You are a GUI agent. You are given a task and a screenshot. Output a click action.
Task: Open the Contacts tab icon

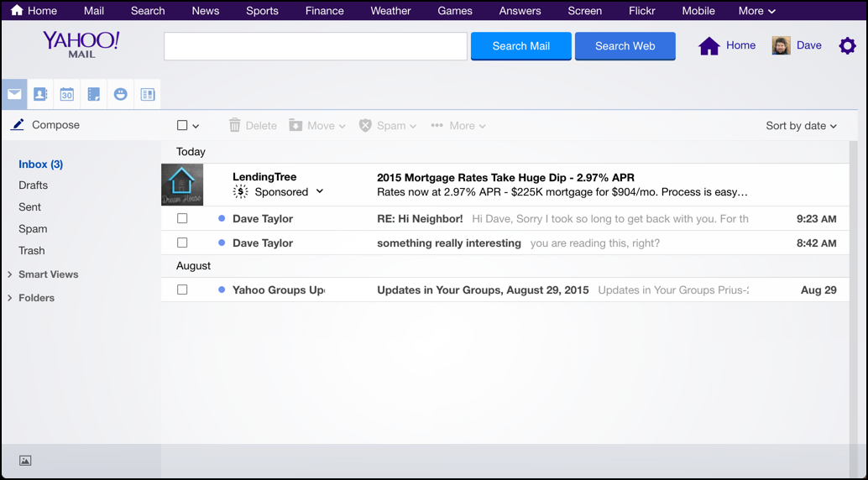click(x=40, y=94)
